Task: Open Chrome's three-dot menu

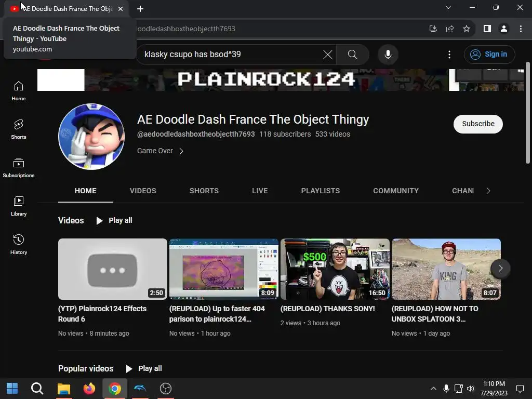Action: point(521,29)
